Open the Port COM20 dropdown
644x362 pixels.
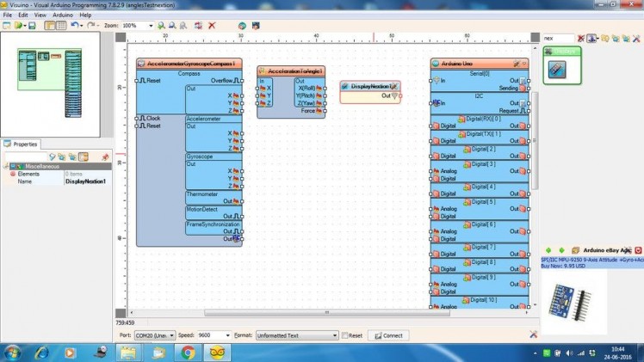pos(171,335)
